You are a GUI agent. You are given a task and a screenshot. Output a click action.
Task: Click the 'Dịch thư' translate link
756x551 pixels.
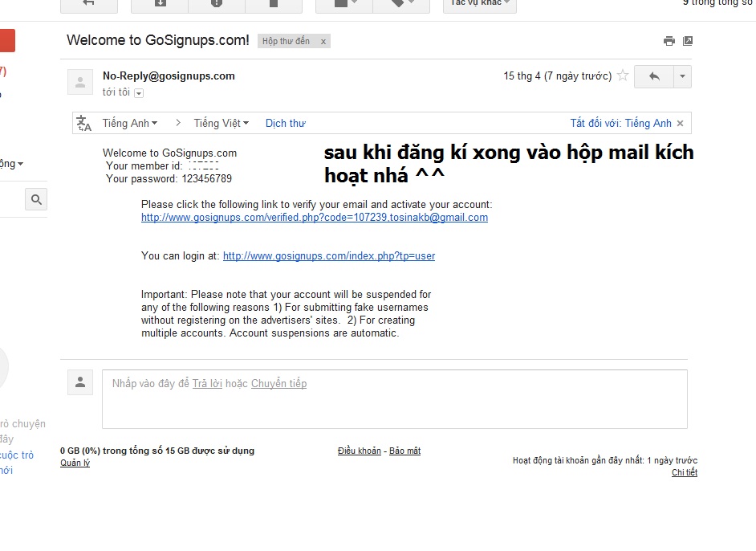pos(286,124)
